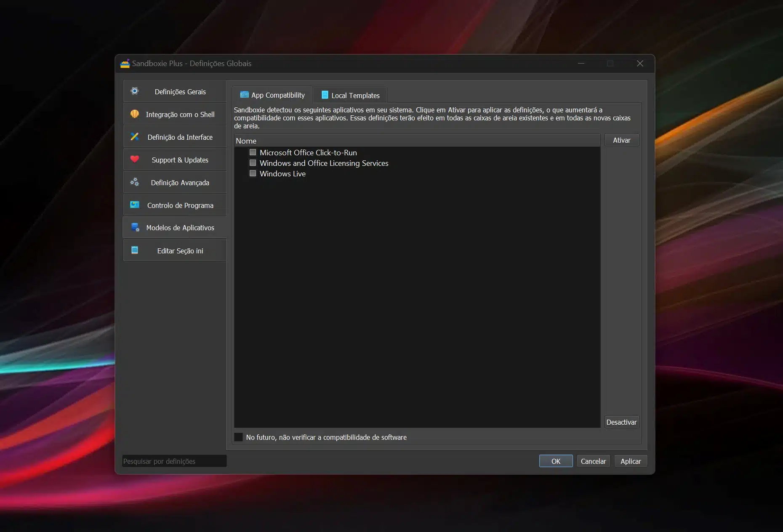The width and height of the screenshot is (783, 532).
Task: Toggle 'No futuro, não verificar a compatibilidade' checkbox
Action: click(238, 437)
